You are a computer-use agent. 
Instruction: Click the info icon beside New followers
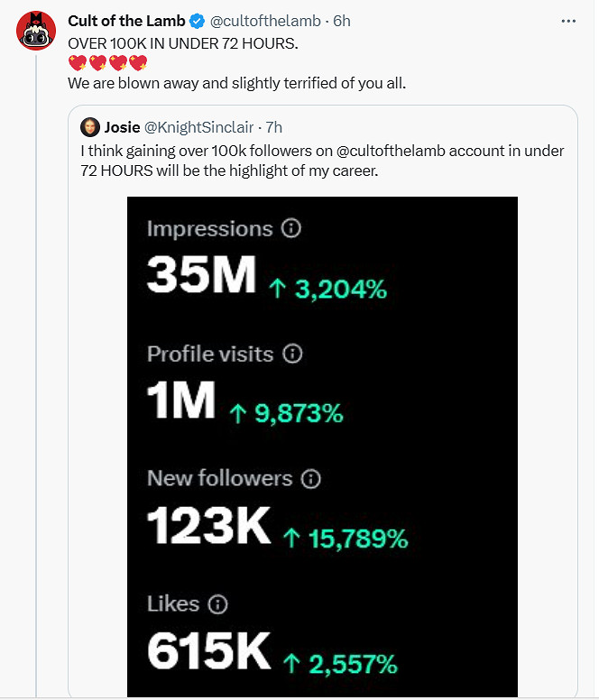coord(311,478)
